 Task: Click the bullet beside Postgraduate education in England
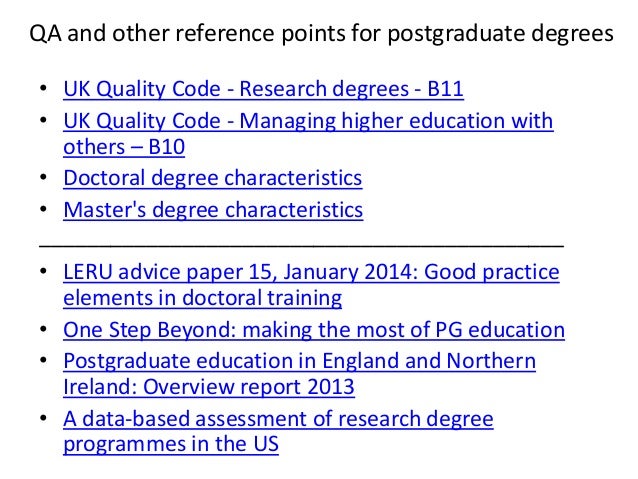[x=45, y=361]
